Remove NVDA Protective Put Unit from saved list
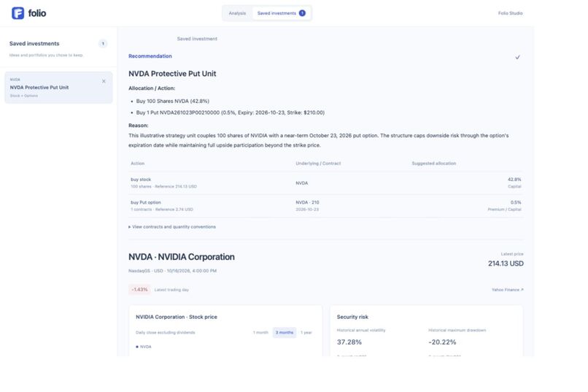 point(104,81)
